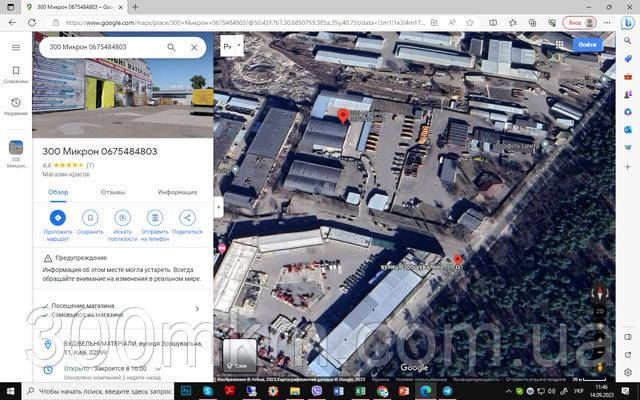Open Edge settings and more menu

click(607, 23)
